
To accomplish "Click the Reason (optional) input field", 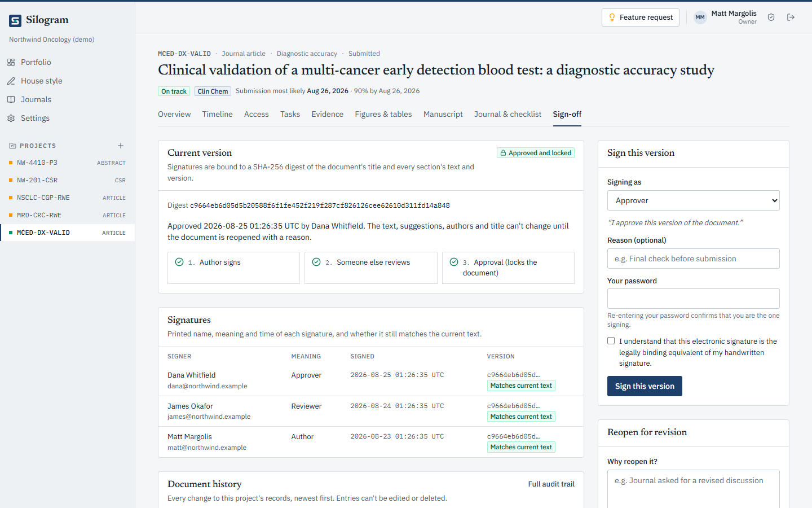I will 693,259.
